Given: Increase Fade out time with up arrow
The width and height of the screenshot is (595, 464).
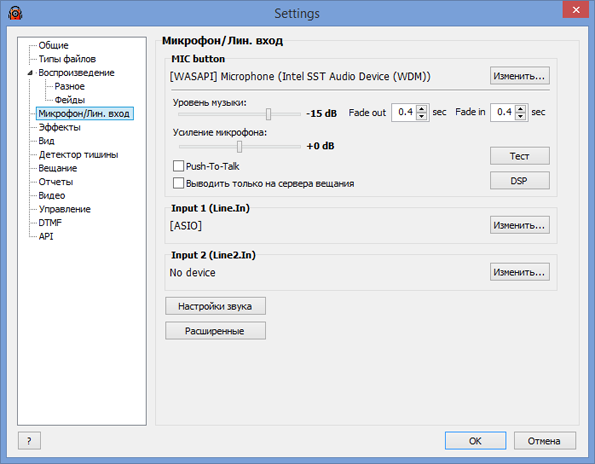Looking at the screenshot, I should 422,109.
